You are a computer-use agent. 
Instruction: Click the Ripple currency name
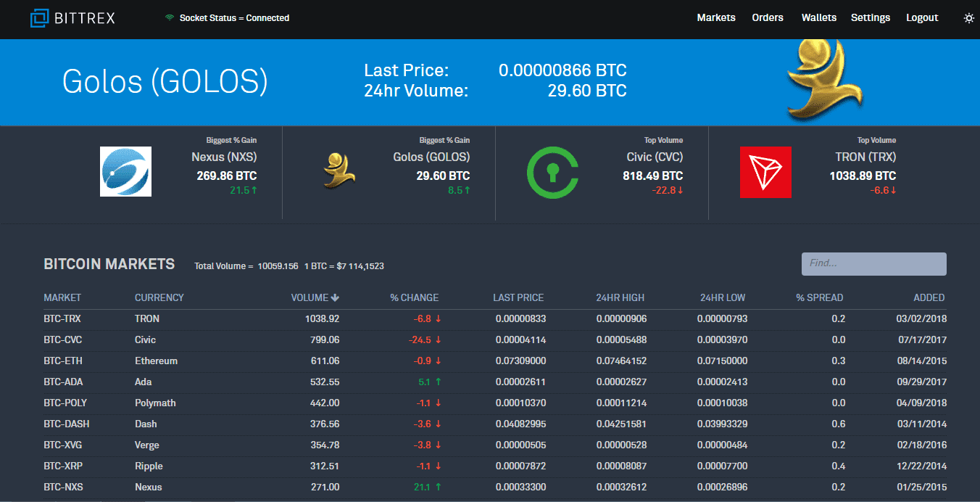[149, 466]
